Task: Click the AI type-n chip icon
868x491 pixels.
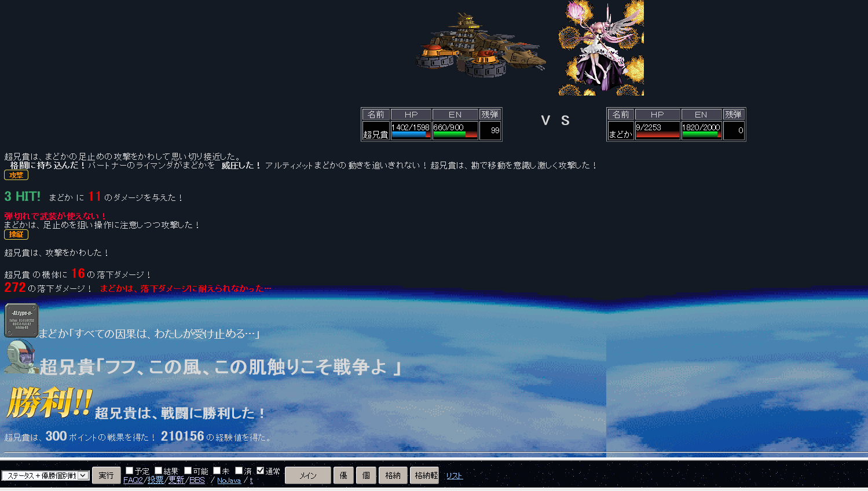Action: point(21,320)
